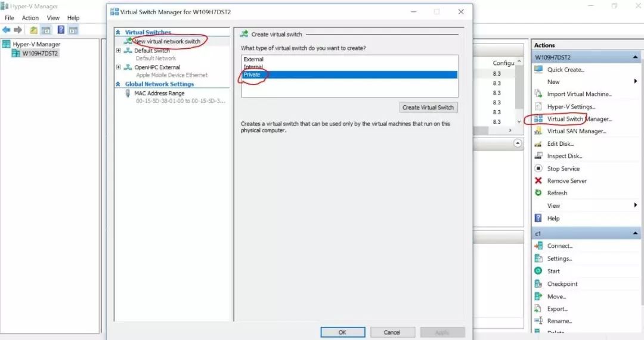The width and height of the screenshot is (644, 340).
Task: Click the Edit Disk icon
Action: pos(538,144)
